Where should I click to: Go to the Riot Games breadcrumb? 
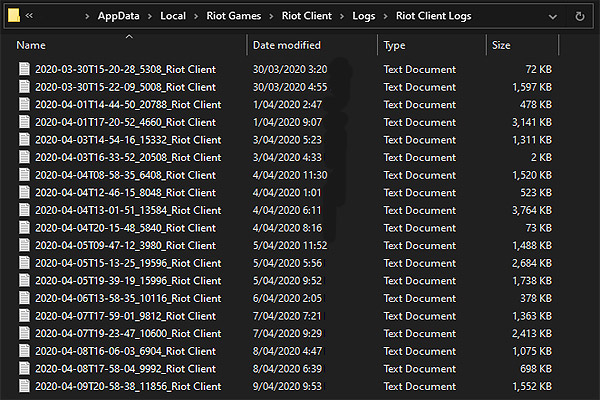(234, 16)
